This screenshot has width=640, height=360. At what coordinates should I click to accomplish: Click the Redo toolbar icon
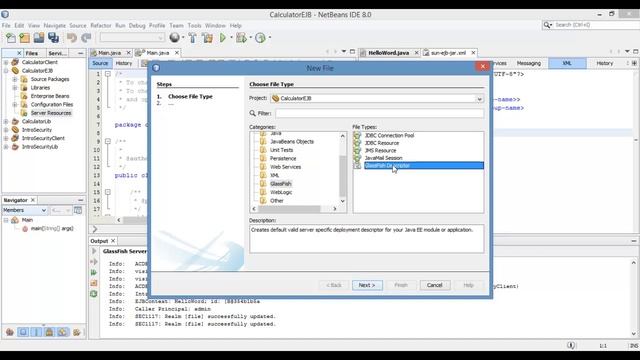pos(86,38)
